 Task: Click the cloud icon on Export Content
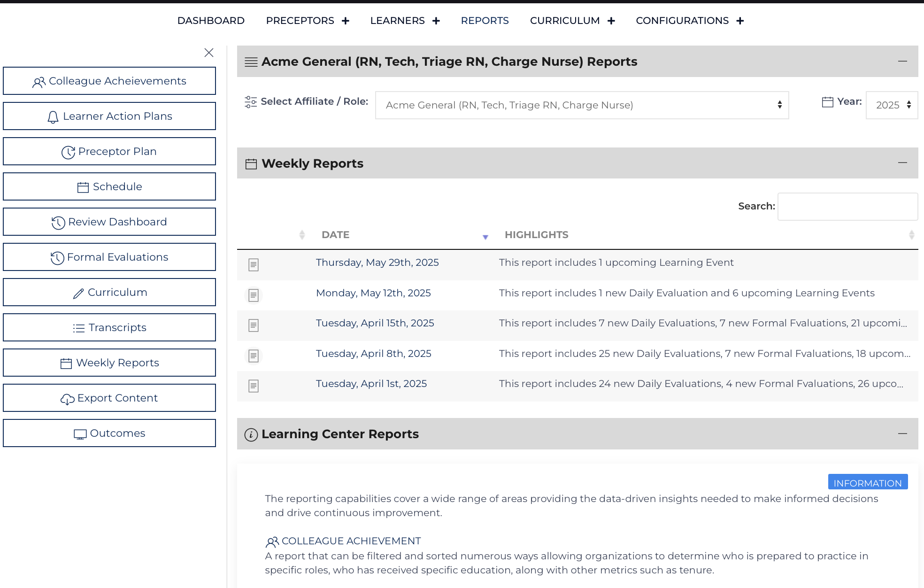pyautogui.click(x=67, y=398)
